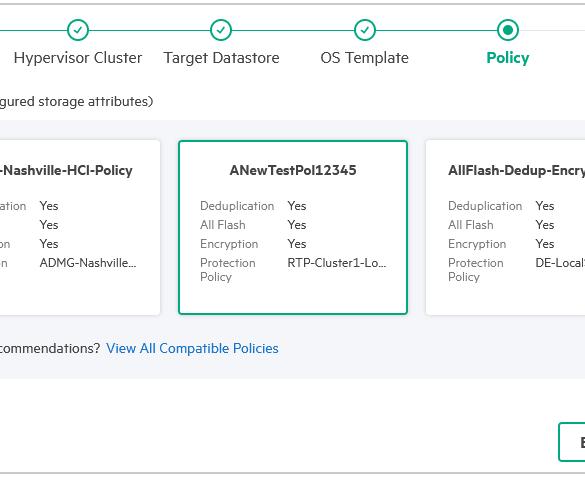Go to the Target Datastore step label

click(x=221, y=58)
